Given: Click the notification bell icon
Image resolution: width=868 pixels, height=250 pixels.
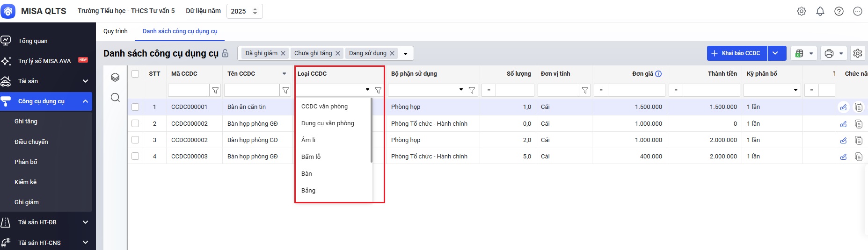Looking at the screenshot, I should point(820,11).
